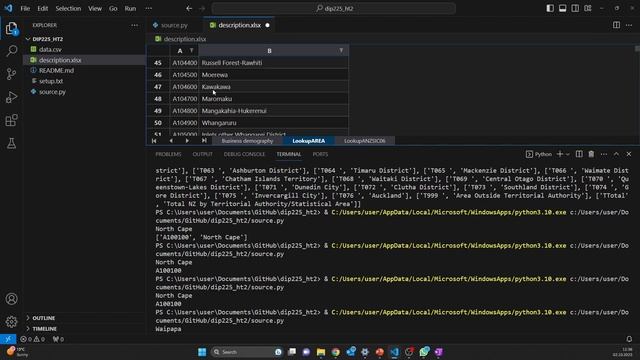
Task: Open the source.py editor tab
Action: [x=174, y=25]
